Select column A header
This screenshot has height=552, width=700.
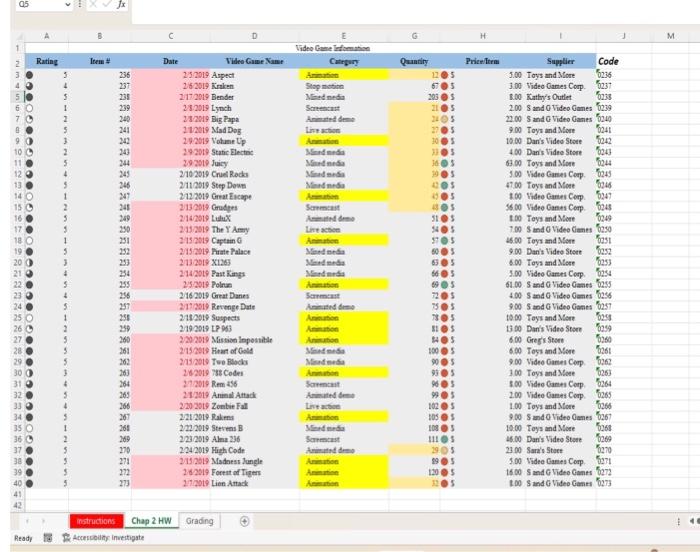pyautogui.click(x=47, y=36)
